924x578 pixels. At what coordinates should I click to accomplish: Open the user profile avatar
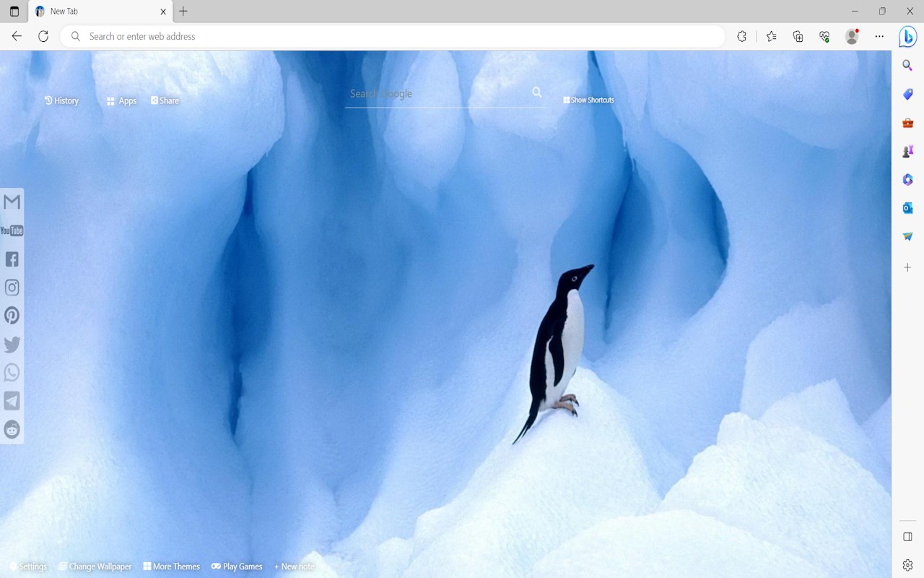852,36
